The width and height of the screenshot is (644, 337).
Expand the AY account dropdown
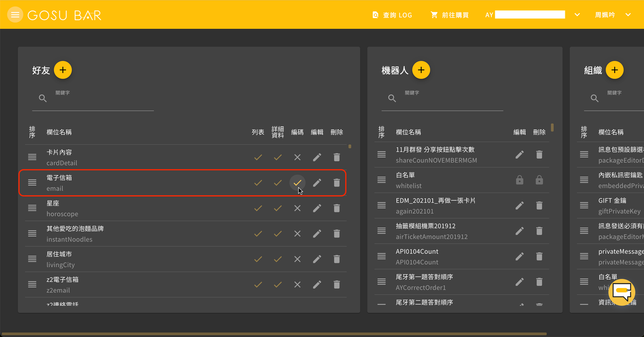(577, 15)
